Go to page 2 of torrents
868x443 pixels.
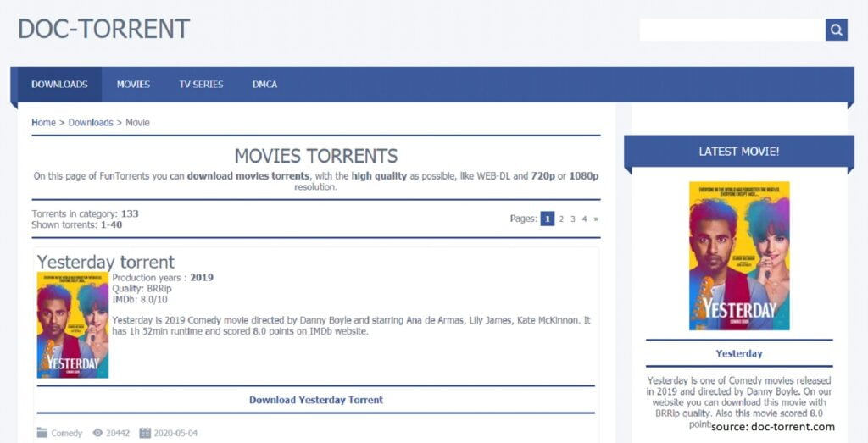(x=561, y=219)
